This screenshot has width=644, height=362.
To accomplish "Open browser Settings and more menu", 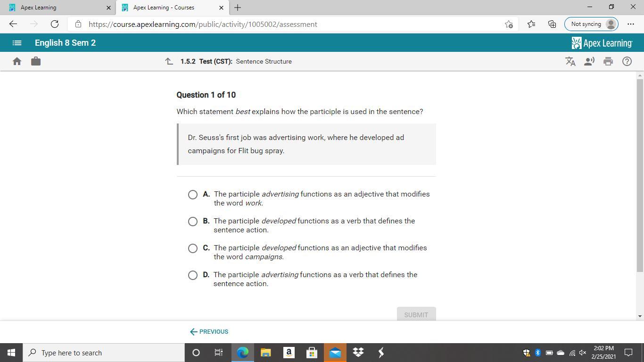I will point(631,24).
